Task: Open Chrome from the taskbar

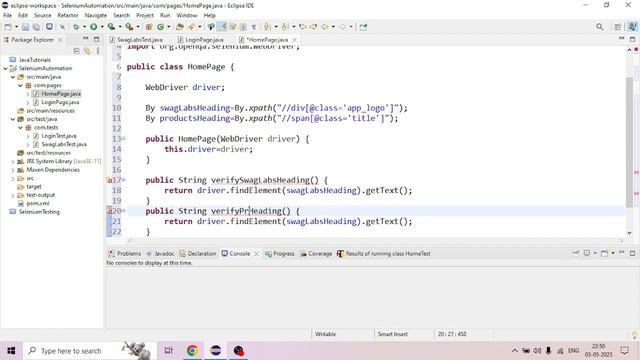Action: [x=192, y=351]
